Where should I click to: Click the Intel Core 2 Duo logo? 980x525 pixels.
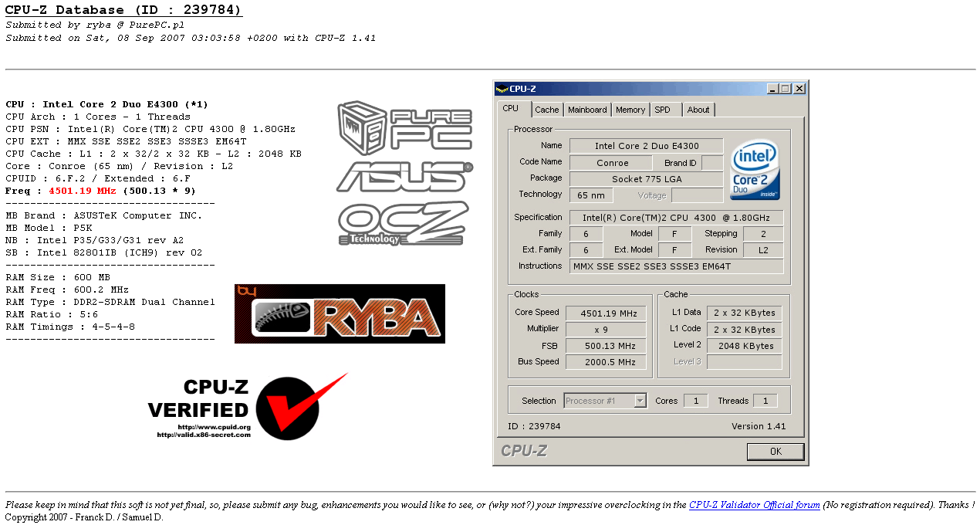(x=755, y=170)
